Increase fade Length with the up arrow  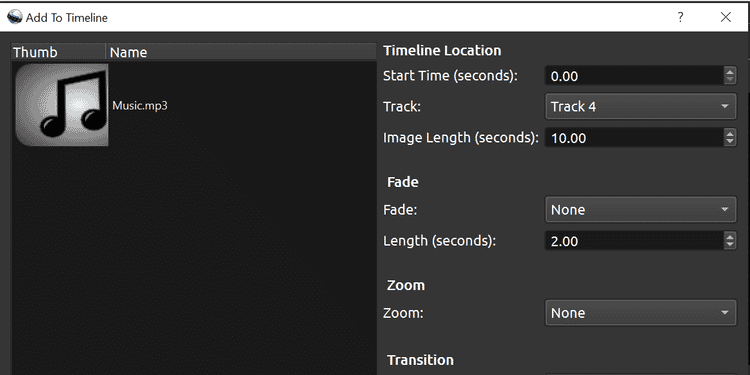[x=729, y=236]
